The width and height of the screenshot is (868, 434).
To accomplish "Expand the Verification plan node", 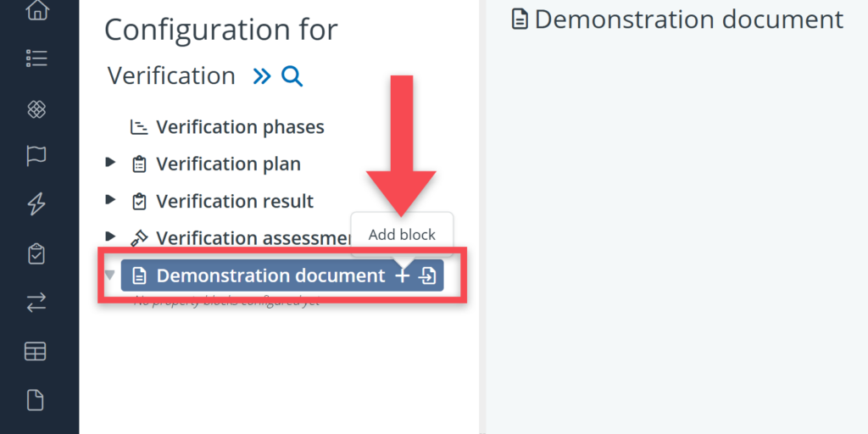I will point(110,163).
